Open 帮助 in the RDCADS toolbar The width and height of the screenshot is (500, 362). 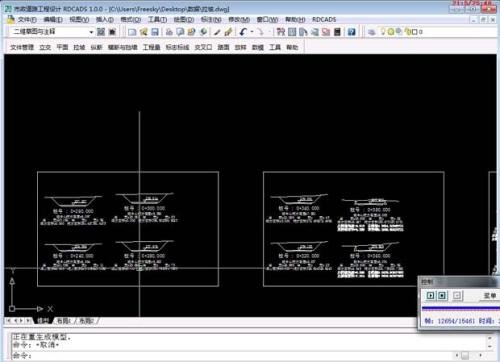(x=292, y=47)
